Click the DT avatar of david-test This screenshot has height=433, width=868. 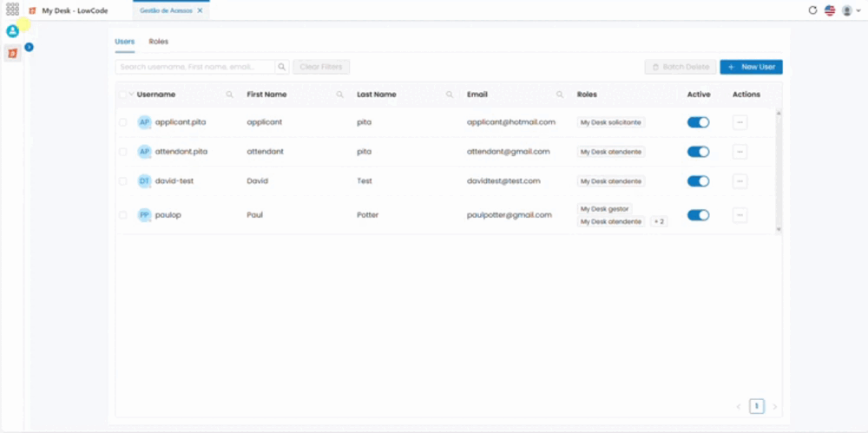144,181
